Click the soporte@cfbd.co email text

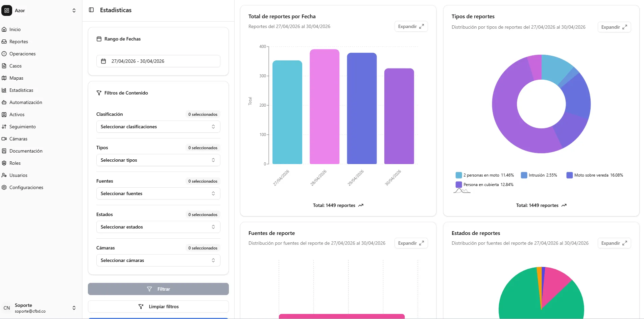coord(30,311)
